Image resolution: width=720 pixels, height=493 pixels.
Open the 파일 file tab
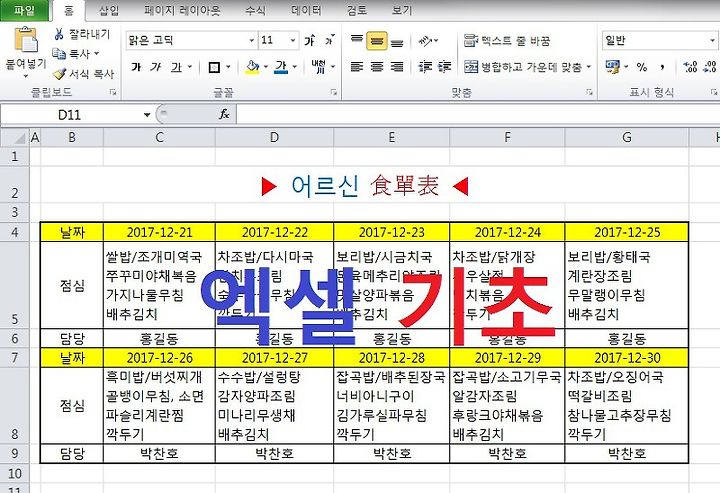pos(24,10)
